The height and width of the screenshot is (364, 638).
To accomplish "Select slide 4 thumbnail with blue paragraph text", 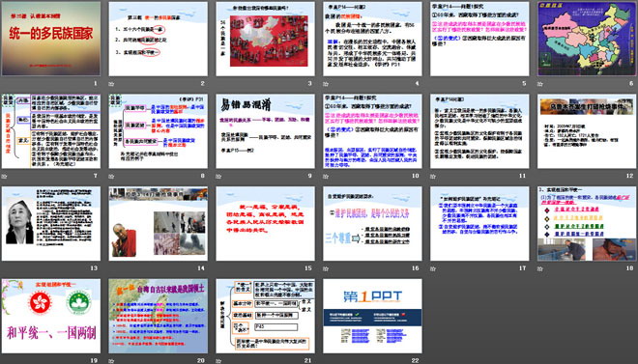I will [372, 39].
